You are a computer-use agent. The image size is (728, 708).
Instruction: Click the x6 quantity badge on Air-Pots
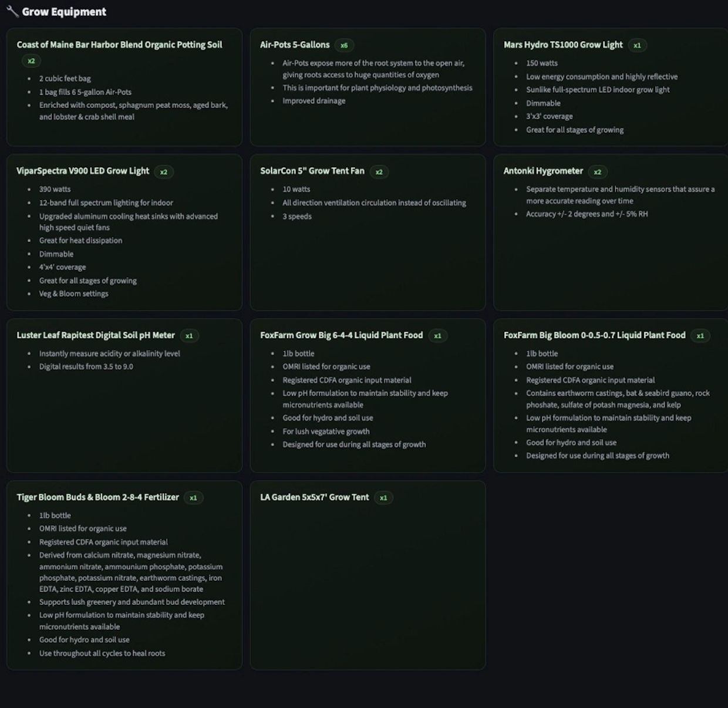coord(344,45)
